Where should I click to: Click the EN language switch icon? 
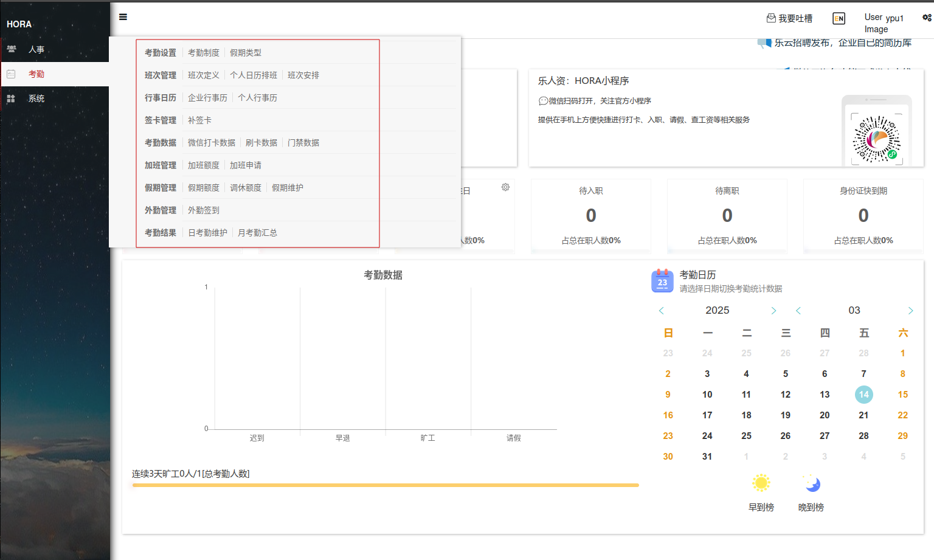point(839,19)
